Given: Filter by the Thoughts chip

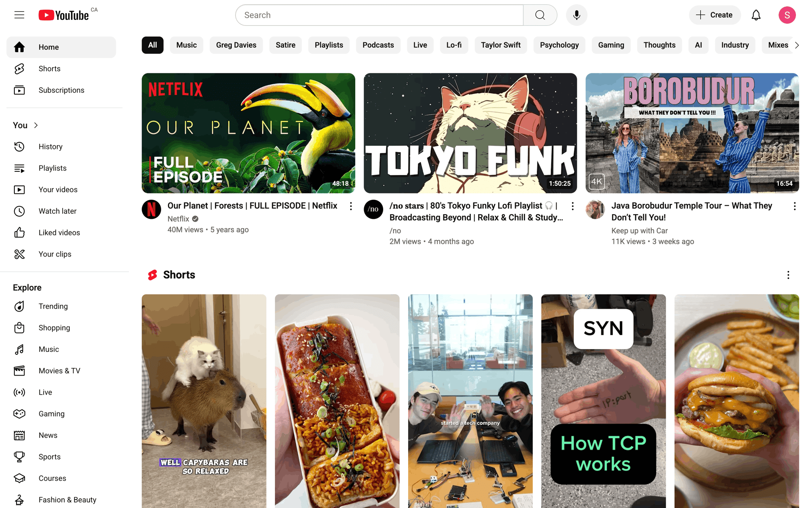Looking at the screenshot, I should tap(659, 45).
